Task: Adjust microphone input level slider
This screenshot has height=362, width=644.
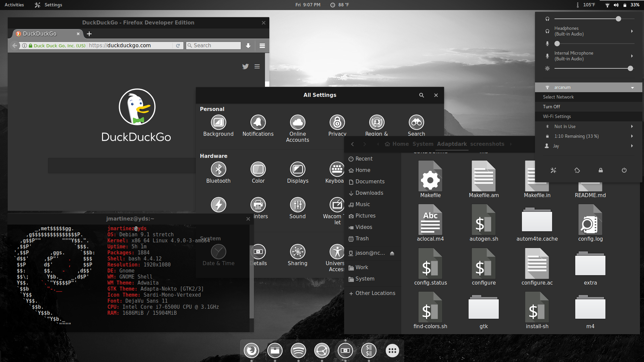Action: (x=594, y=44)
